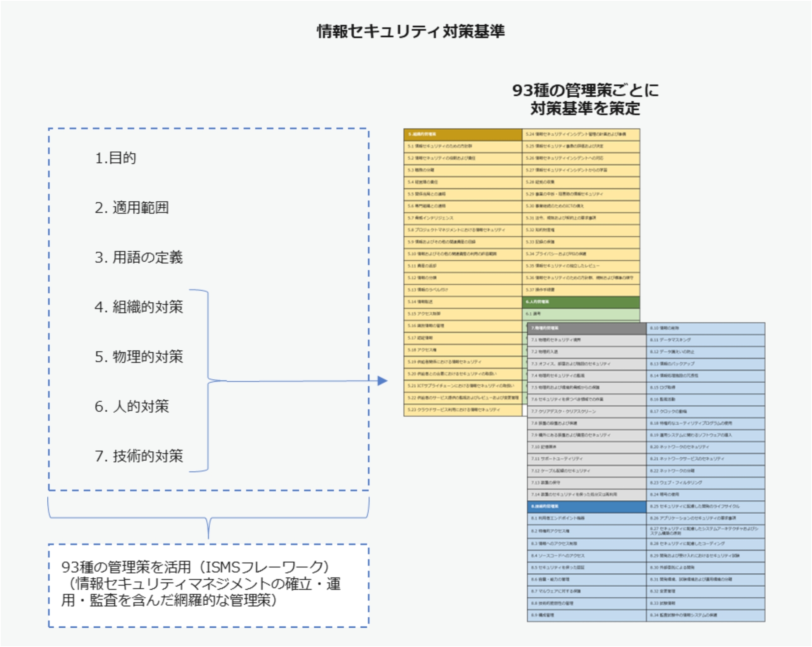Click table cell 5.30 事業継続のためのICT
The height and width of the screenshot is (647, 812).
click(581, 206)
